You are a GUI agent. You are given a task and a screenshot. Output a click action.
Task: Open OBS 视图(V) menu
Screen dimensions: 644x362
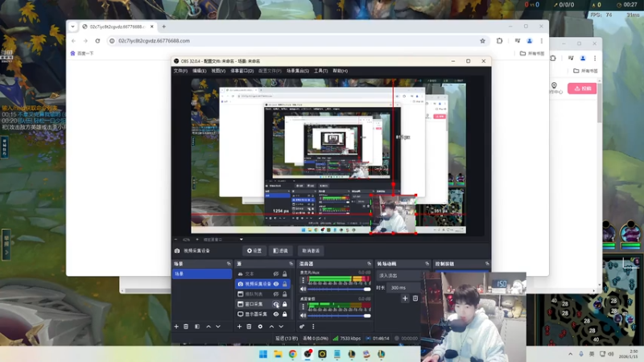218,71
